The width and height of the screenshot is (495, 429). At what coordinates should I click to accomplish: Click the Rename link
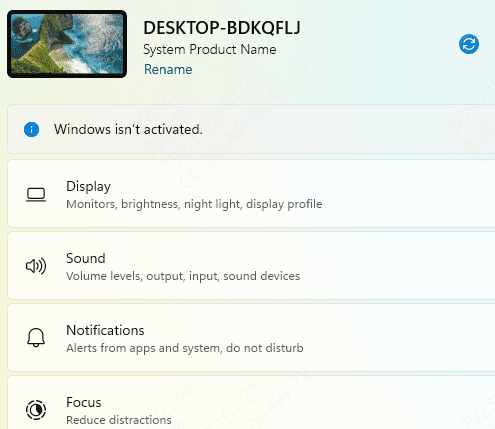pyautogui.click(x=168, y=69)
